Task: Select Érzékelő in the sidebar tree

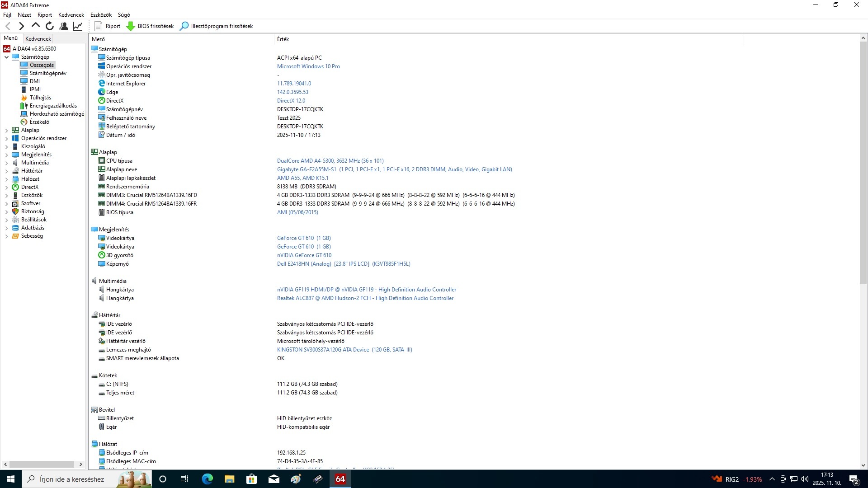Action: 39,122
